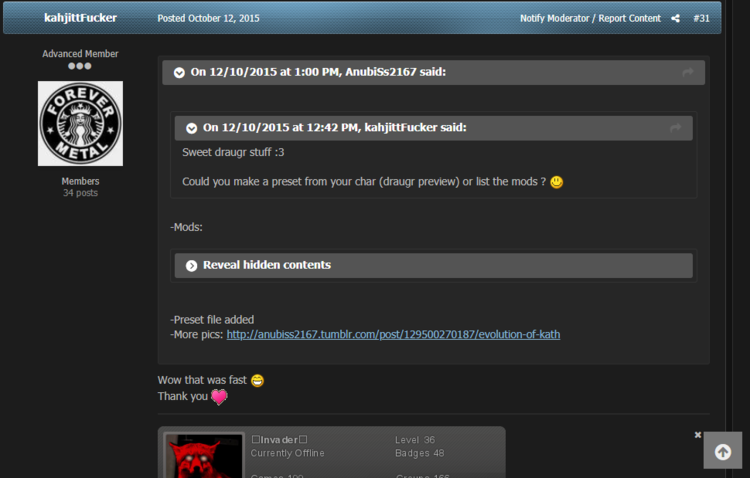Click the Forever Metal avatar image
The image size is (750, 478).
(80, 123)
